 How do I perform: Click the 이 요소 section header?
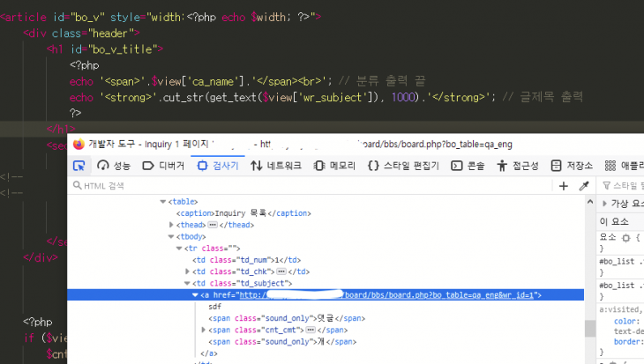[x=614, y=221]
